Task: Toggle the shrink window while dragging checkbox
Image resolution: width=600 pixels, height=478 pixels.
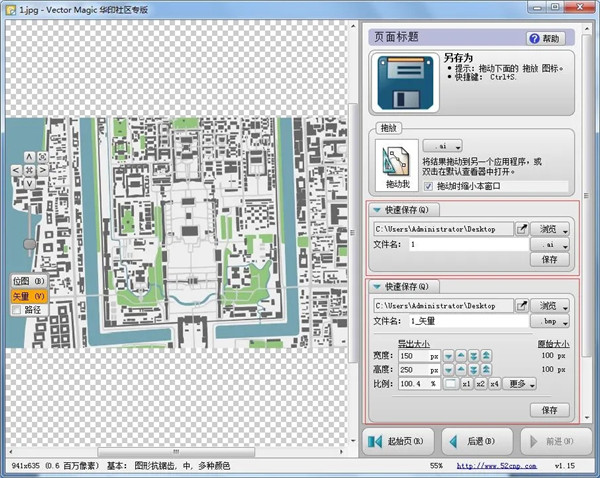Action: point(429,186)
